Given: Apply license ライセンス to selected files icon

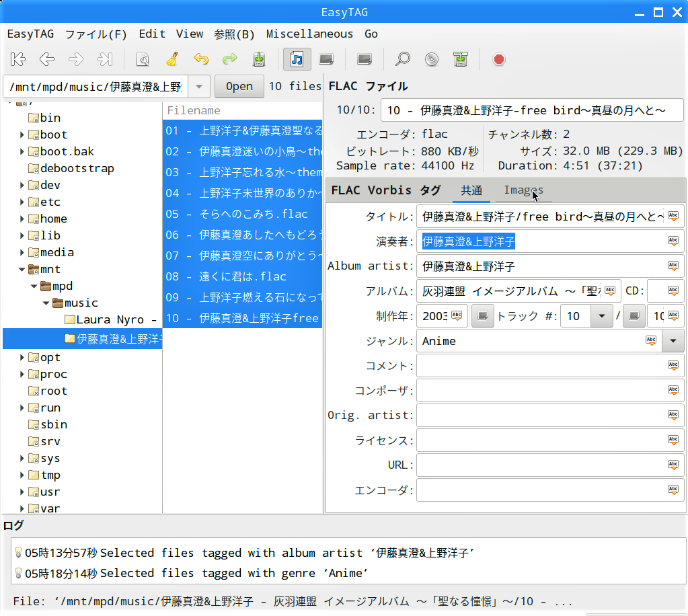Looking at the screenshot, I should click(x=673, y=440).
